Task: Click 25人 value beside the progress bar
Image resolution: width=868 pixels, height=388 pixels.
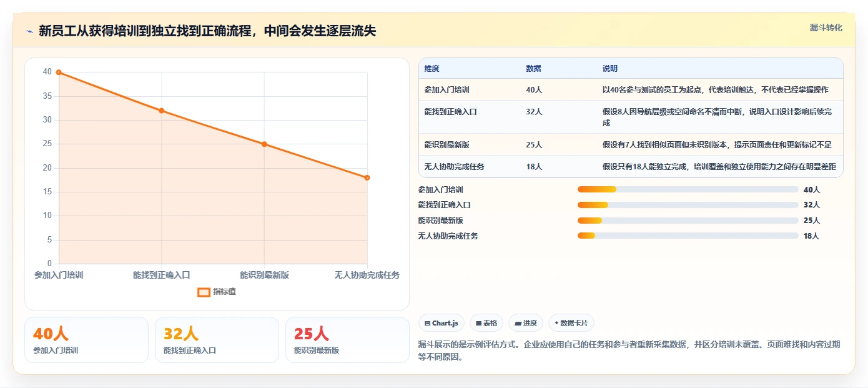Action: pos(811,221)
